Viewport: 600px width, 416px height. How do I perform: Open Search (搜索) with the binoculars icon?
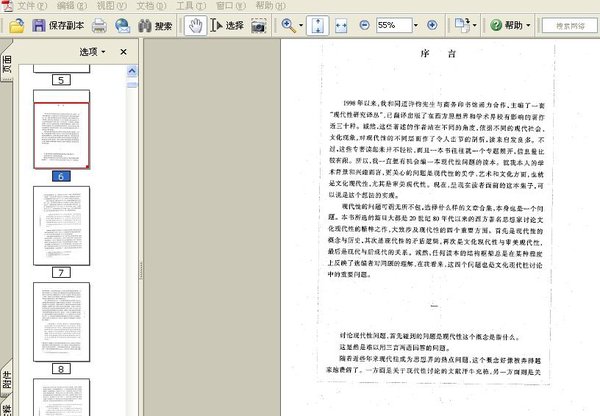(x=155, y=26)
